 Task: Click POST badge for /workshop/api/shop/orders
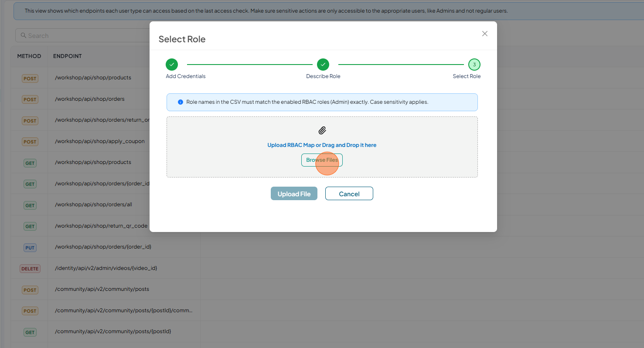pos(30,99)
